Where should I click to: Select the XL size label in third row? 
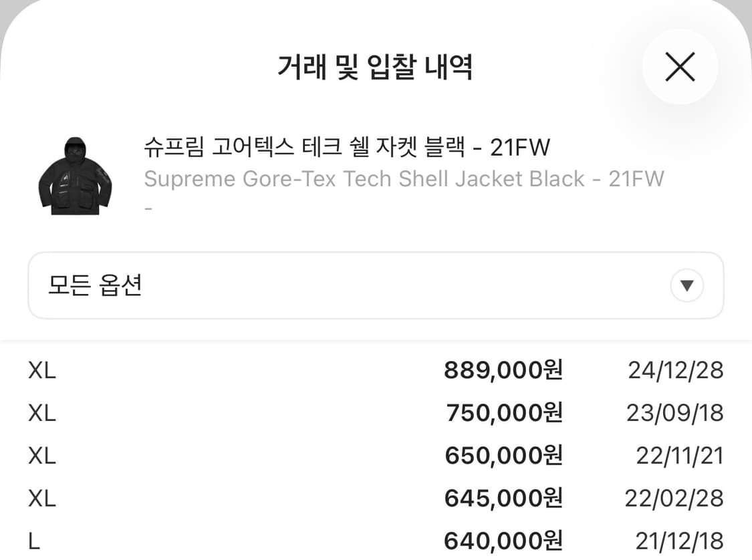tap(41, 455)
